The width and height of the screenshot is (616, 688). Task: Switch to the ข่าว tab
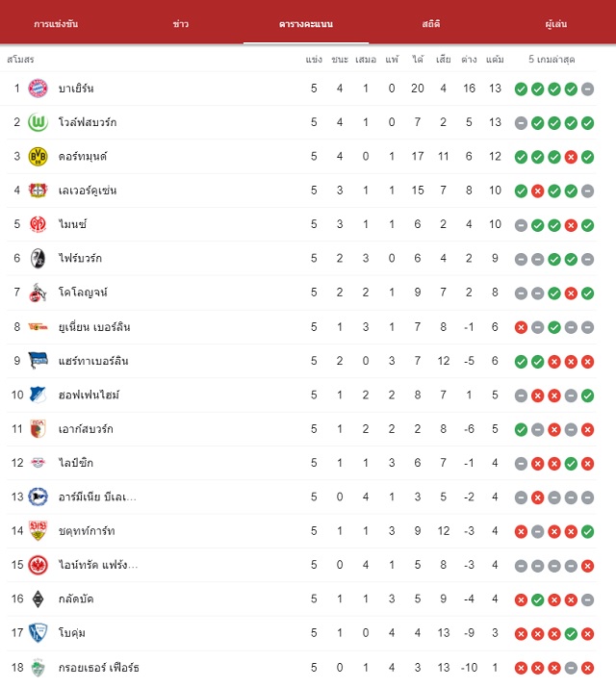[x=181, y=24]
